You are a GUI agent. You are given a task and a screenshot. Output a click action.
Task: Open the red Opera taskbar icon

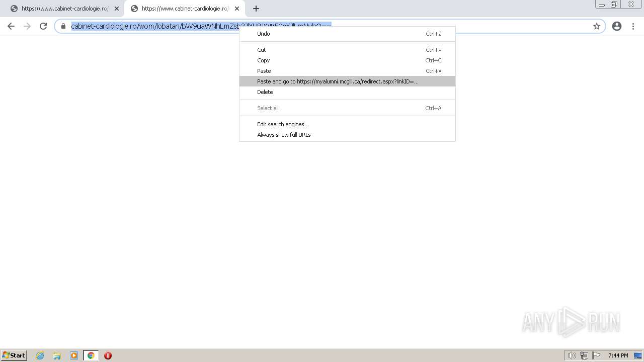[108, 355]
